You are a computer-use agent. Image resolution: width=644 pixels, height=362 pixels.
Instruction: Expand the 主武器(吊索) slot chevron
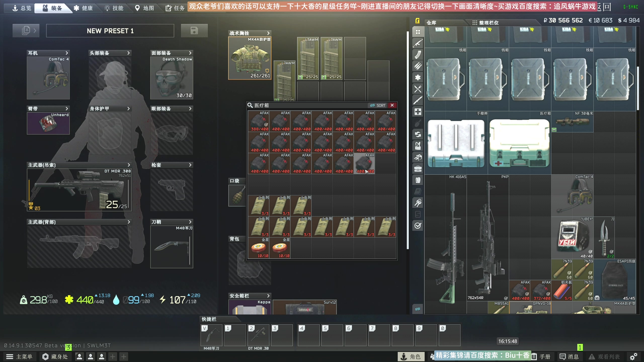[129, 165]
